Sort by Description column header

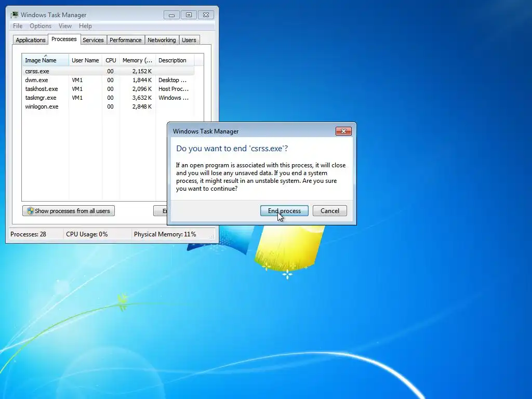175,60
